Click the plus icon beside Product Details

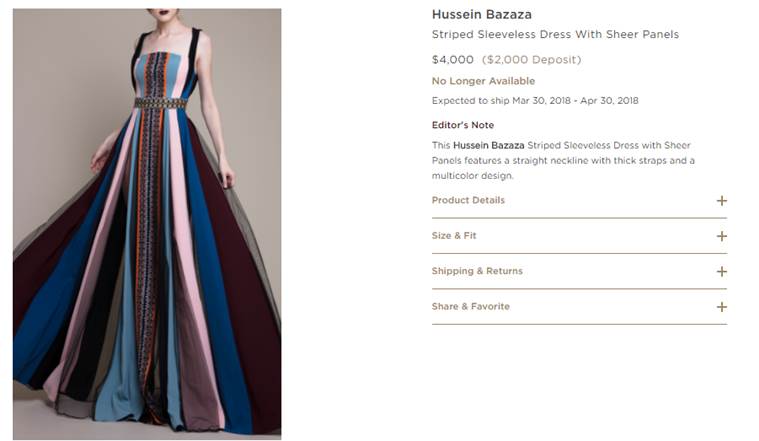[721, 201]
